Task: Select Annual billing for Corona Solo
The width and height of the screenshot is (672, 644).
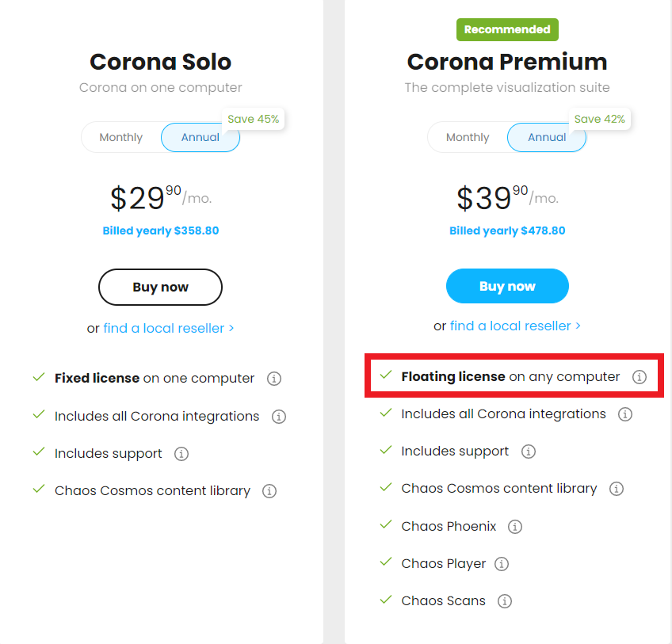Action: [x=200, y=138]
